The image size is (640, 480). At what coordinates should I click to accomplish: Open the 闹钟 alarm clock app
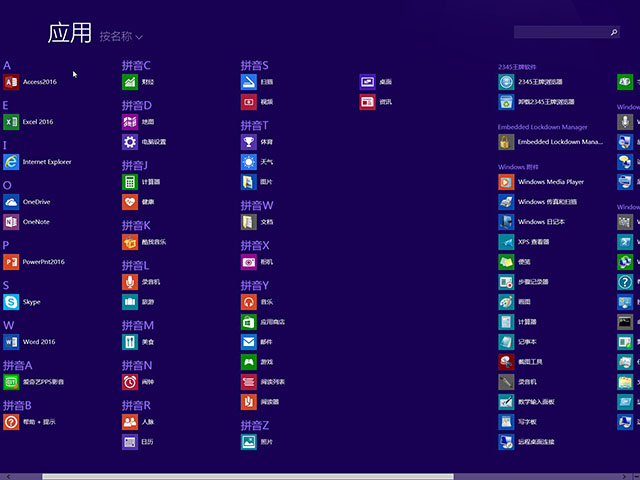coord(138,382)
